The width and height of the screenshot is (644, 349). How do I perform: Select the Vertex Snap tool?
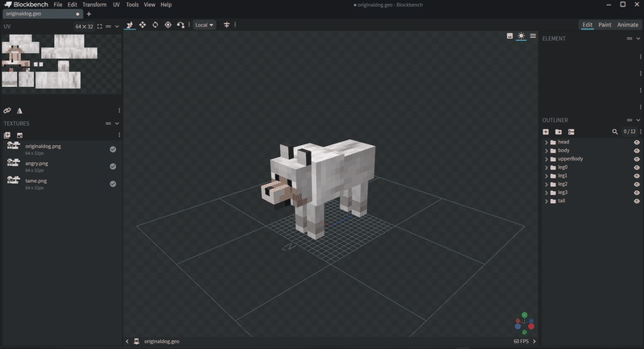click(180, 25)
